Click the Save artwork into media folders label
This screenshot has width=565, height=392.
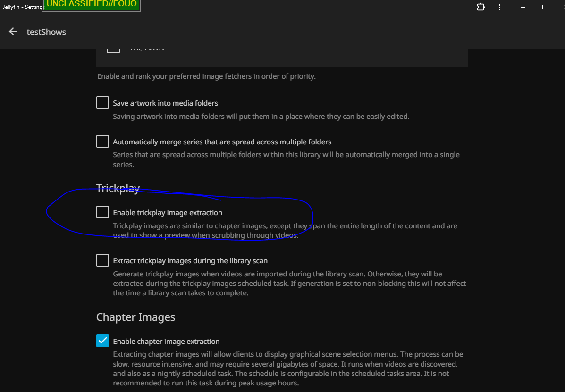pyautogui.click(x=165, y=103)
